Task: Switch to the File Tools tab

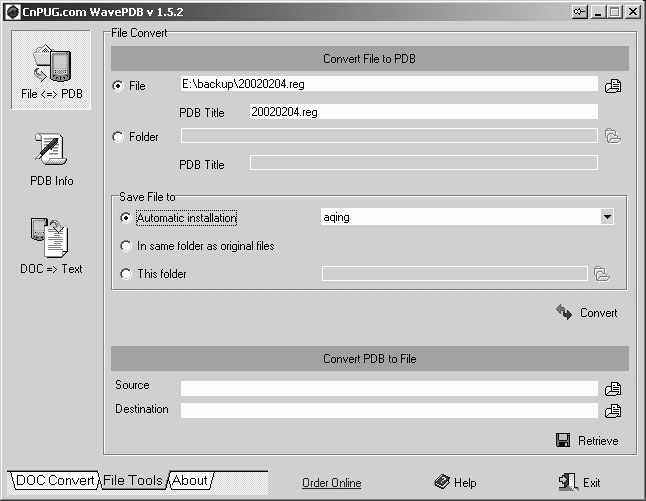Action: coord(132,481)
